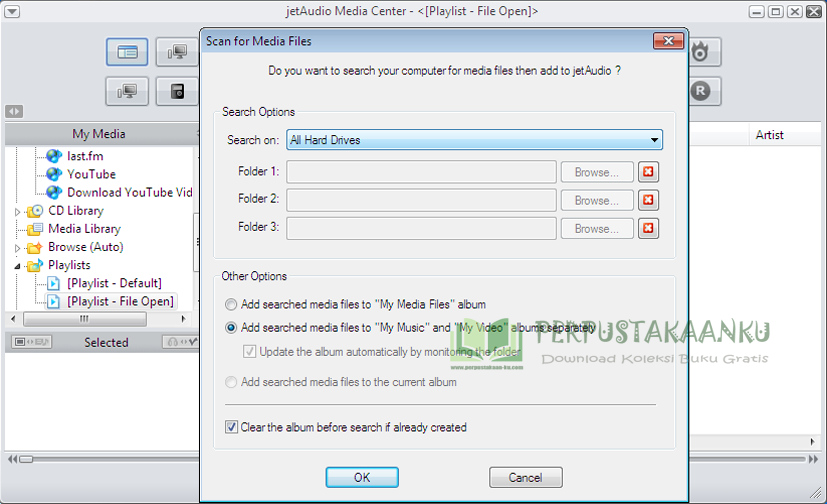Click the Artist column header
Image resolution: width=827 pixels, height=504 pixels.
point(770,135)
